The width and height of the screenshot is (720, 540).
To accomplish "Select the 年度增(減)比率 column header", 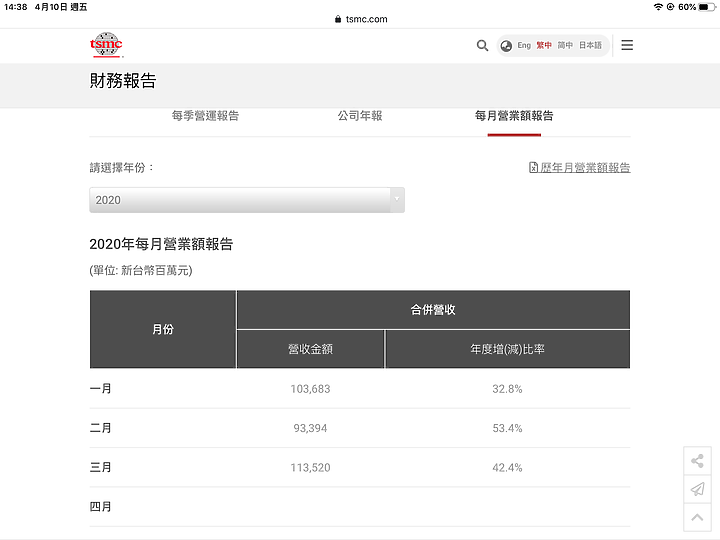I will 507,349.
